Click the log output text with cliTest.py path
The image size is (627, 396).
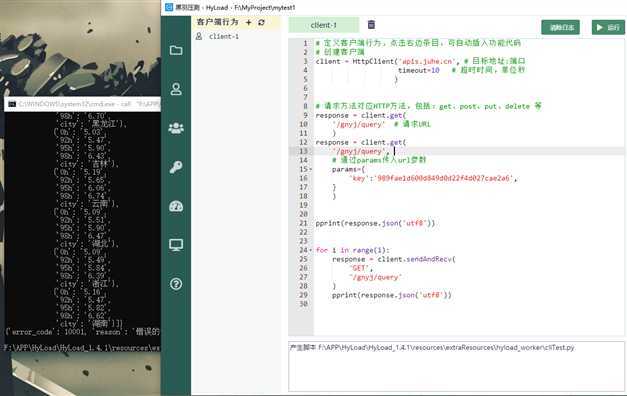[x=432, y=348]
